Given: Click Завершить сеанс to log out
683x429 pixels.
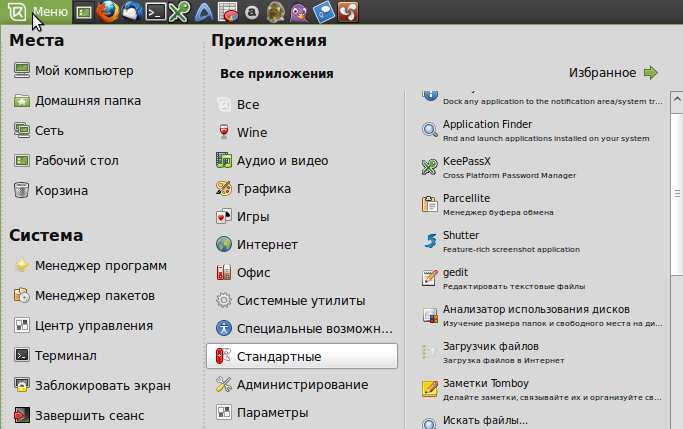Looking at the screenshot, I should click(x=89, y=415).
